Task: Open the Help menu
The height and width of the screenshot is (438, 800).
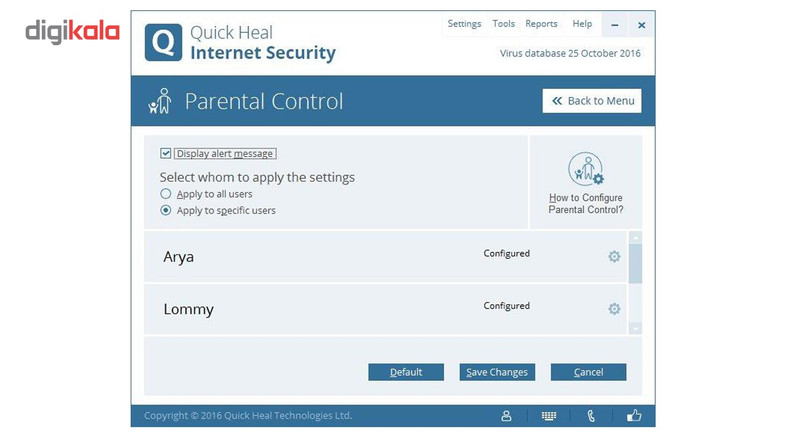Action: pos(582,23)
